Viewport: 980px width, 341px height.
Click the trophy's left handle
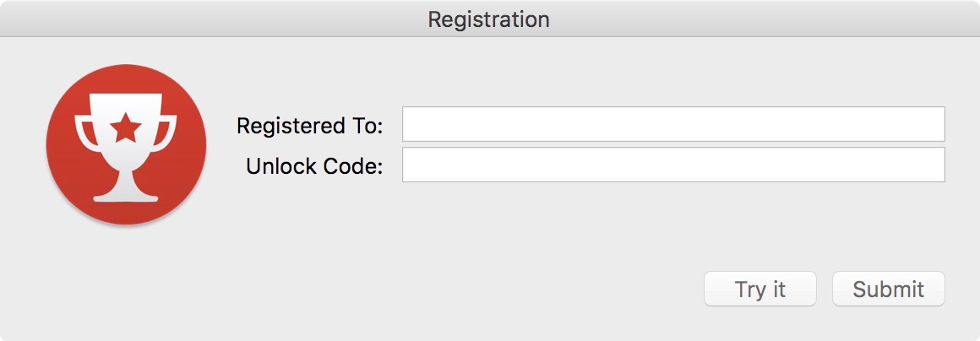[84, 133]
